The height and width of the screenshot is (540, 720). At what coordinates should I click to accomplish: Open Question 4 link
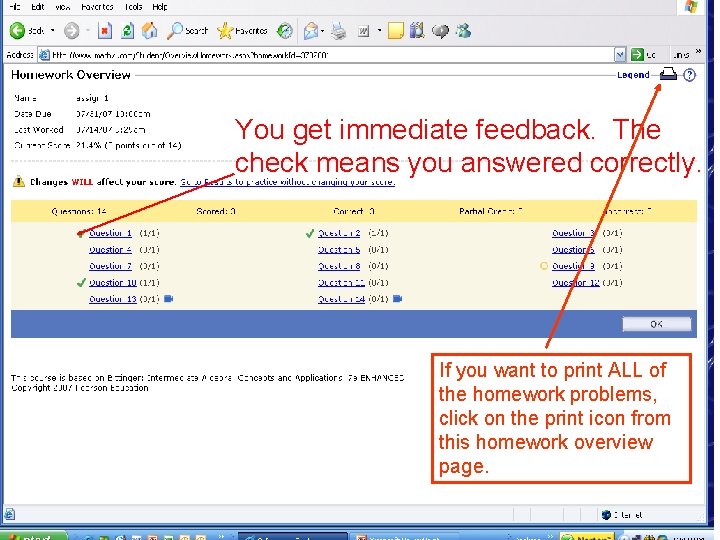pos(110,250)
